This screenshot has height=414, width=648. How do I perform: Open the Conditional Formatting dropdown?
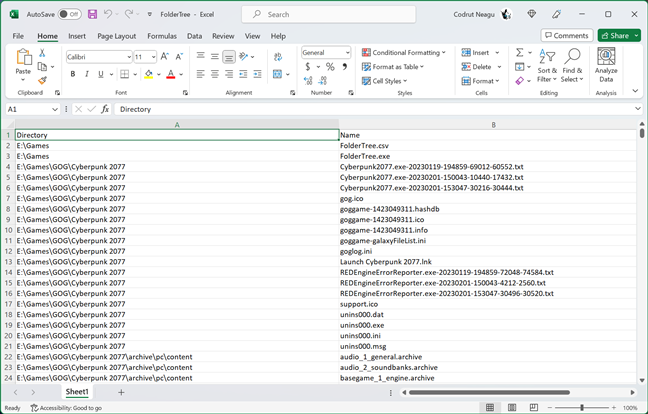[405, 52]
